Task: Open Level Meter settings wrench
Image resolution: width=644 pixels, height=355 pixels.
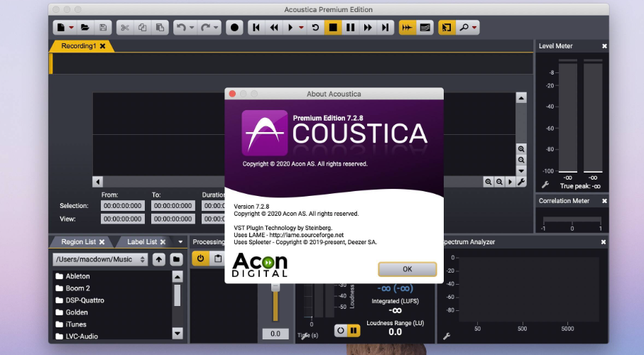Action: click(545, 185)
